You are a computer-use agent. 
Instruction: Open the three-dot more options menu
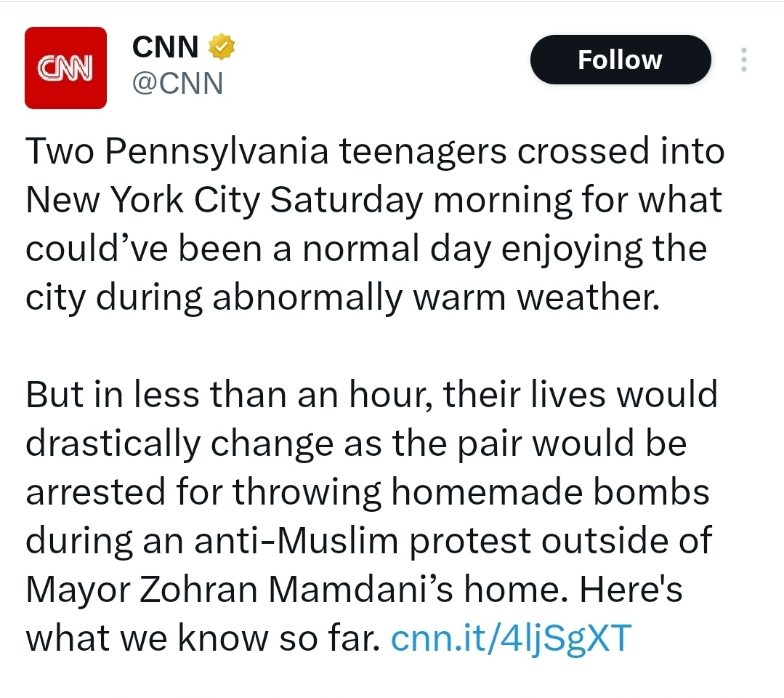[x=743, y=60]
